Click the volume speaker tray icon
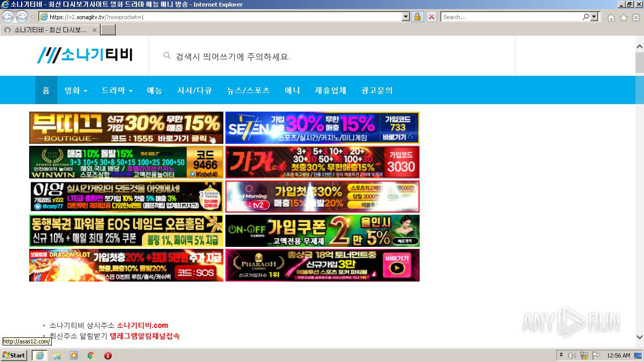This screenshot has height=362, width=644. click(x=572, y=355)
